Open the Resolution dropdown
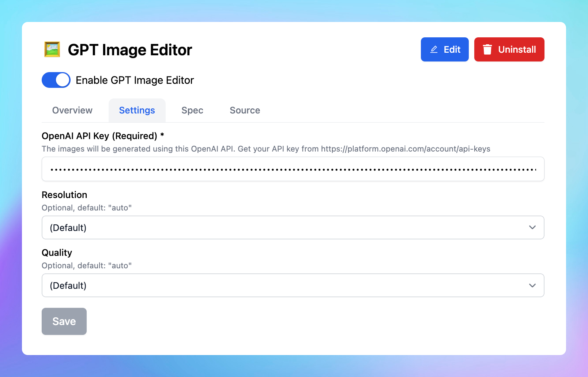The image size is (588, 377). tap(293, 228)
